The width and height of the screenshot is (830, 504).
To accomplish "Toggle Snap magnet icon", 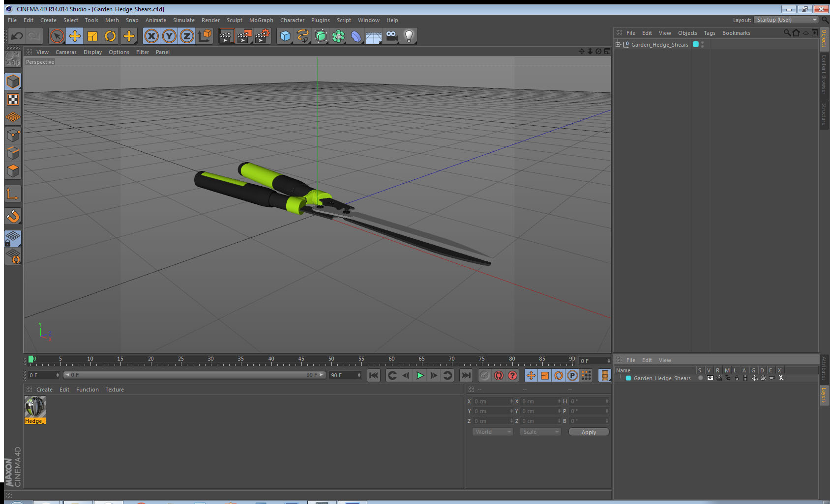I will [13, 216].
